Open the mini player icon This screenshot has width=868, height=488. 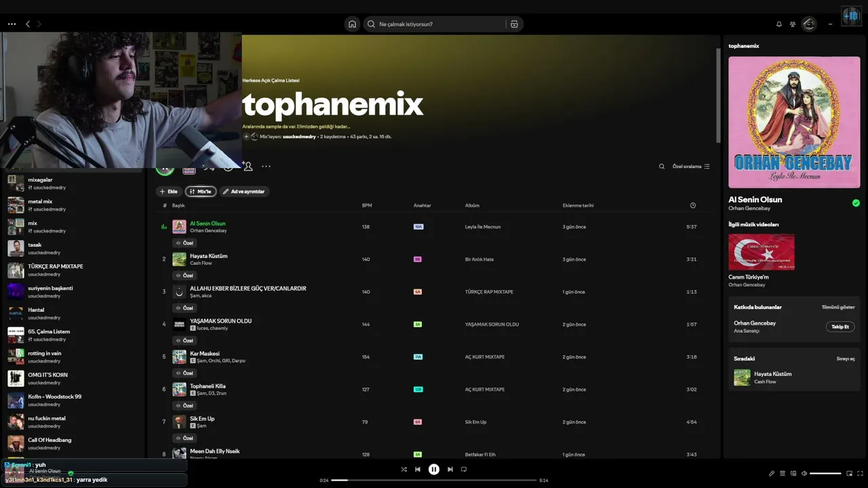(x=849, y=473)
